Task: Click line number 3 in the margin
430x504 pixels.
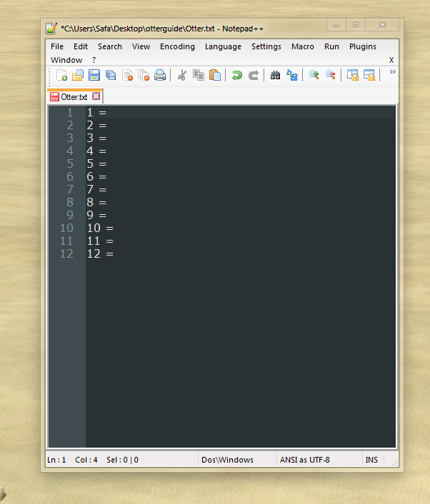Action: tap(70, 138)
